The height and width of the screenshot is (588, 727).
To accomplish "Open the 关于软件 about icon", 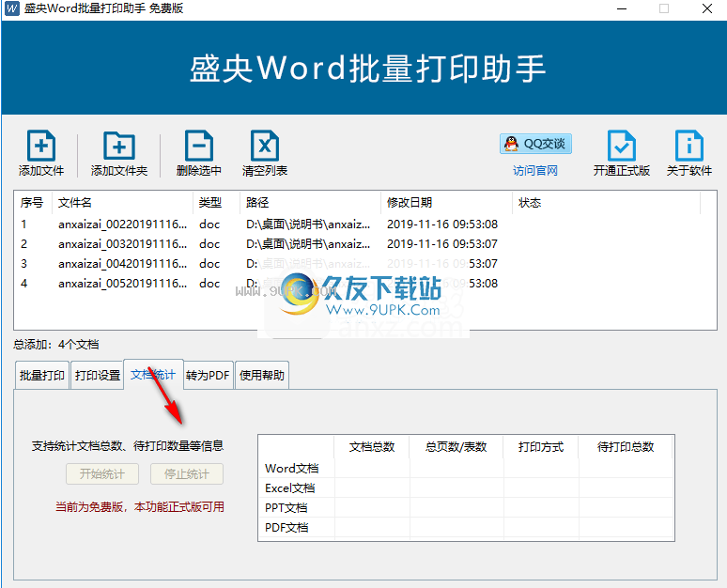I will pyautogui.click(x=689, y=146).
